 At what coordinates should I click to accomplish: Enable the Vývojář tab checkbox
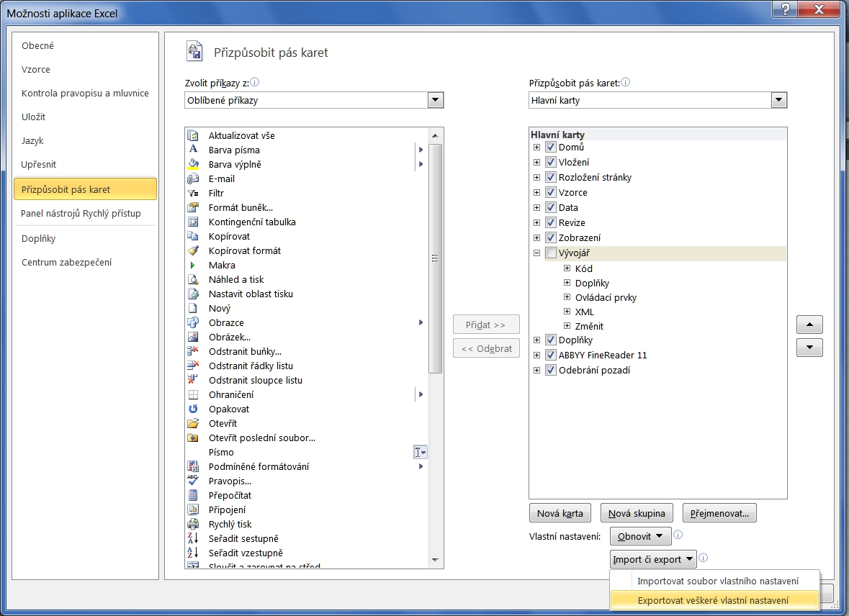551,253
